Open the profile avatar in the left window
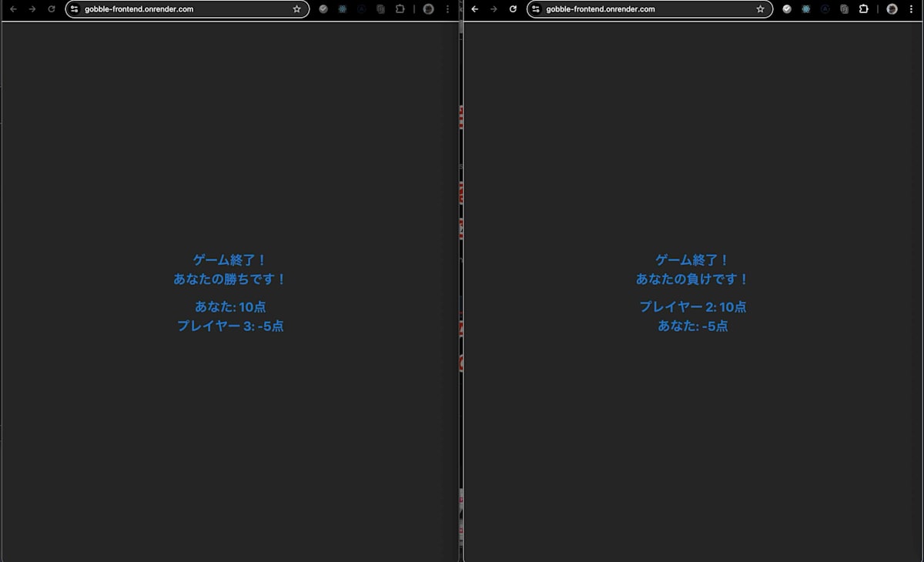Image resolution: width=924 pixels, height=562 pixels. [429, 9]
